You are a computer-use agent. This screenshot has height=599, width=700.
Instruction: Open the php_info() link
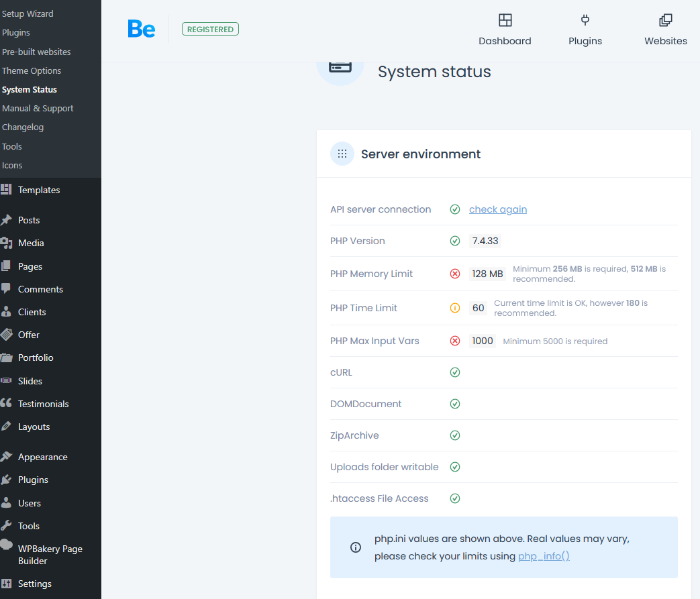coord(544,556)
